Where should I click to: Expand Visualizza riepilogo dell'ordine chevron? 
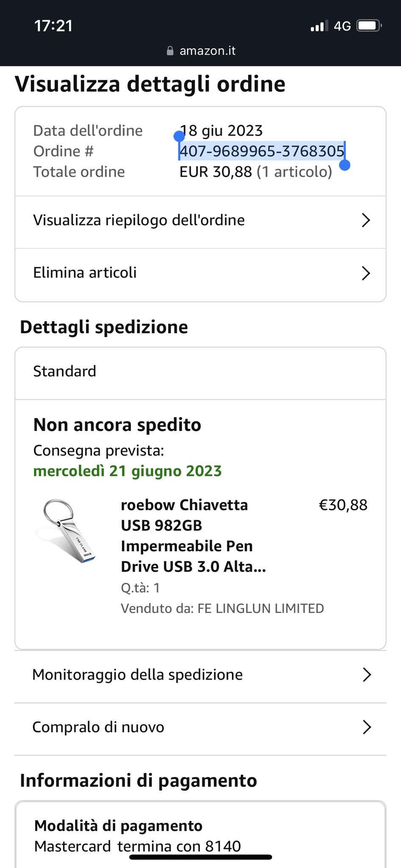(x=366, y=220)
